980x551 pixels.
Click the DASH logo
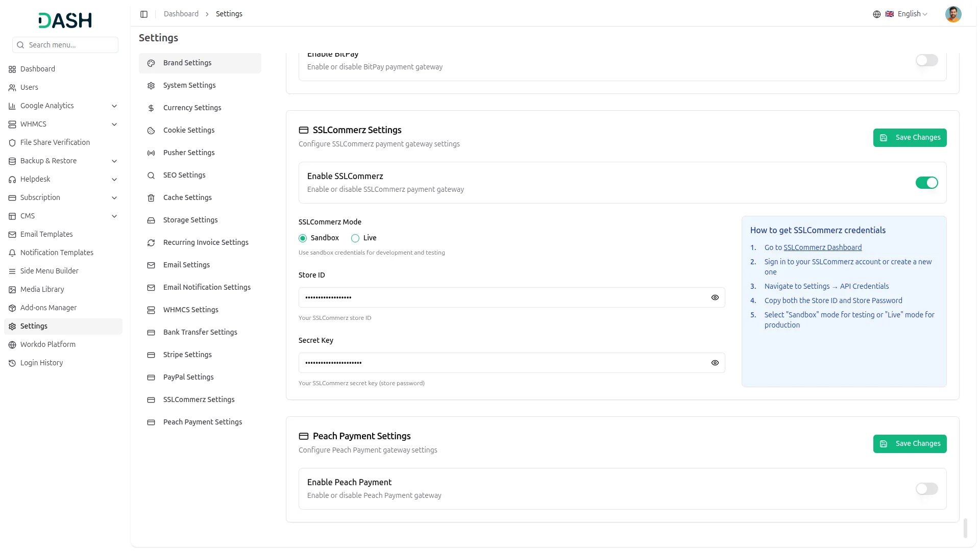click(65, 20)
